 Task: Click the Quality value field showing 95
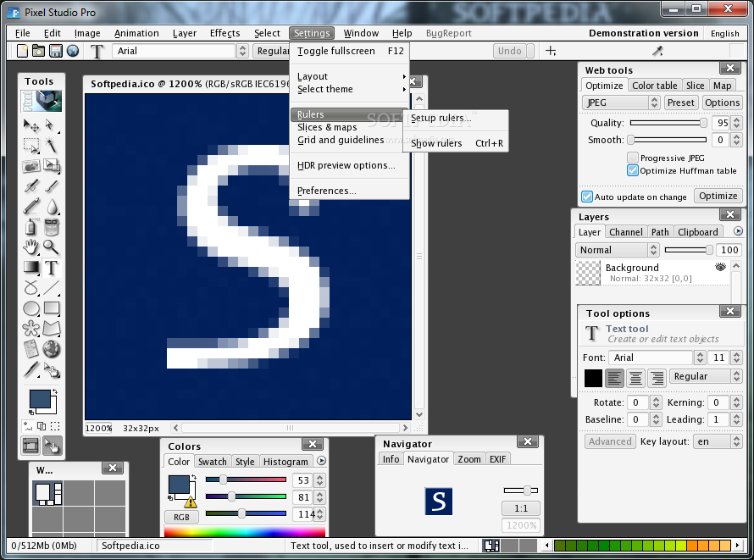point(722,123)
